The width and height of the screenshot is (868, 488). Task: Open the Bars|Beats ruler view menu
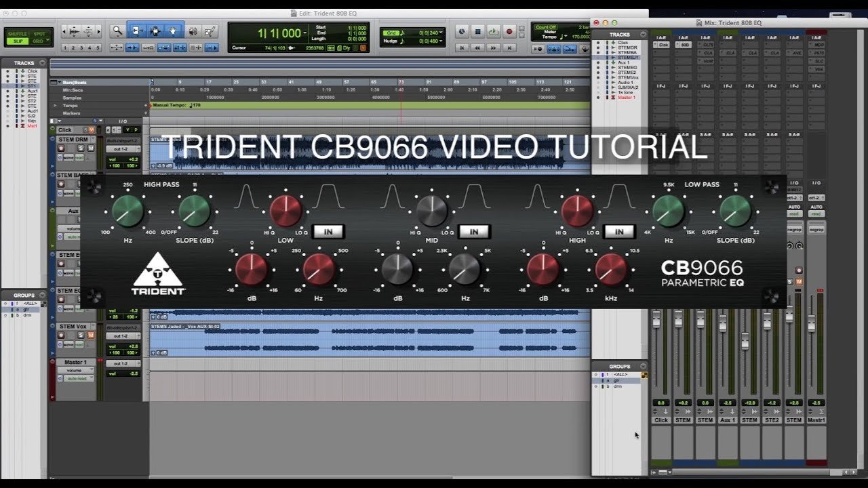pos(56,82)
